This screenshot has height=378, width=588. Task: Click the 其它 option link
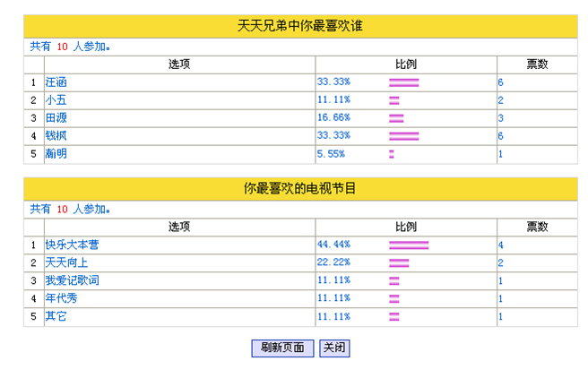tap(56, 316)
